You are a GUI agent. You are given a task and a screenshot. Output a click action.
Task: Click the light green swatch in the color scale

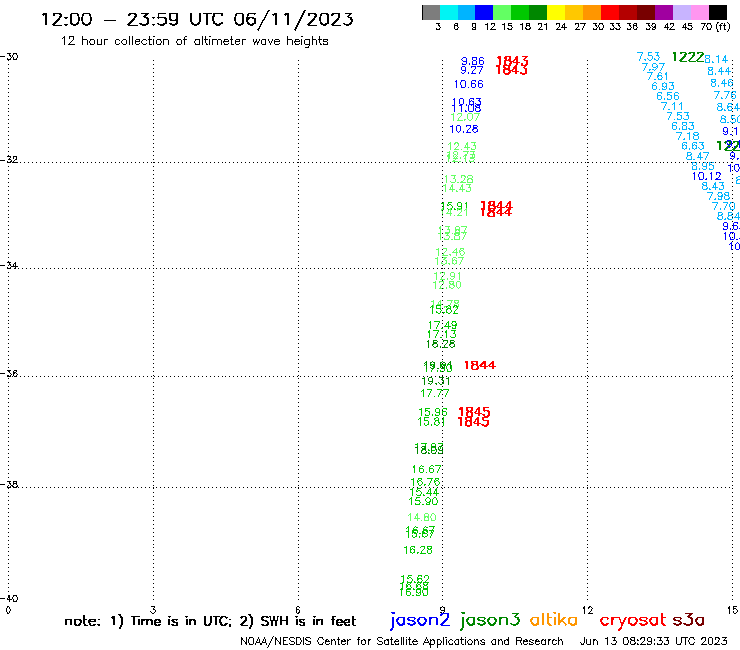502,12
